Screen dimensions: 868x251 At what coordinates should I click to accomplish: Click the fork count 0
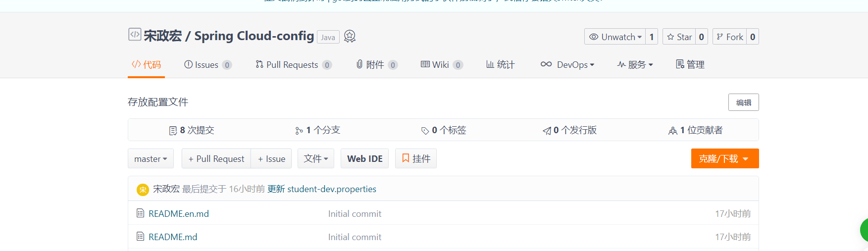[753, 37]
